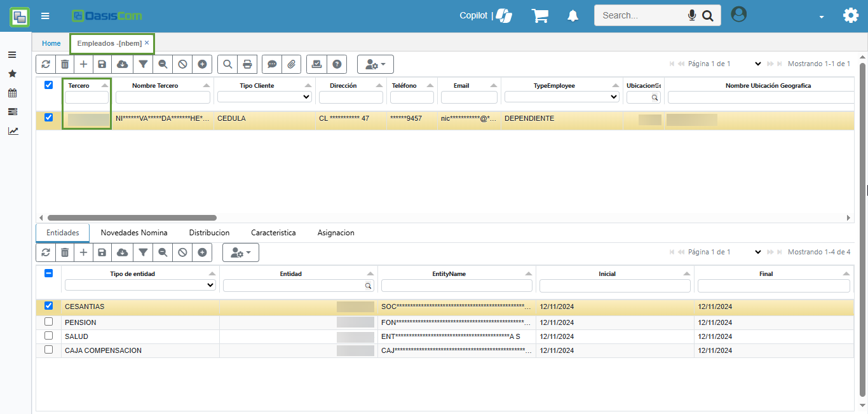Click the cancel circle-slash icon in Empleados toolbar

[x=182, y=64]
